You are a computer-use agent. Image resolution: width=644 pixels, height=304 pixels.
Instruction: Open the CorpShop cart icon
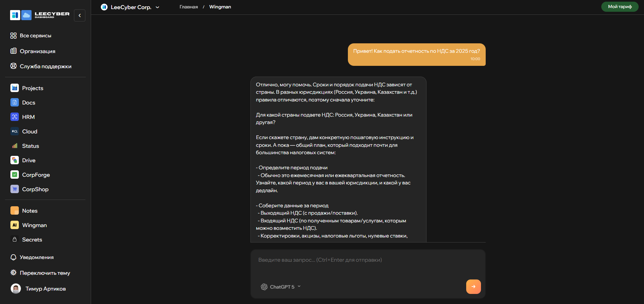[x=14, y=189]
